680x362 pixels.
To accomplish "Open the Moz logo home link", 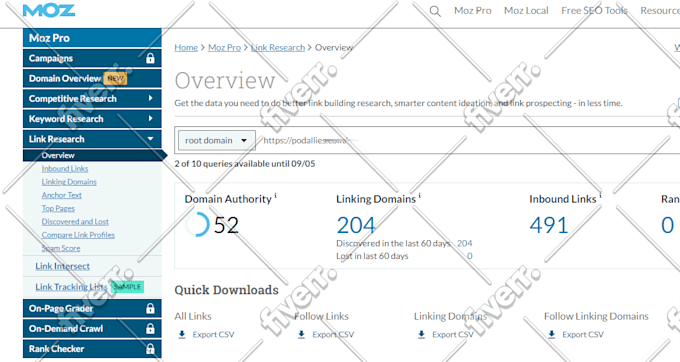I will point(49,10).
